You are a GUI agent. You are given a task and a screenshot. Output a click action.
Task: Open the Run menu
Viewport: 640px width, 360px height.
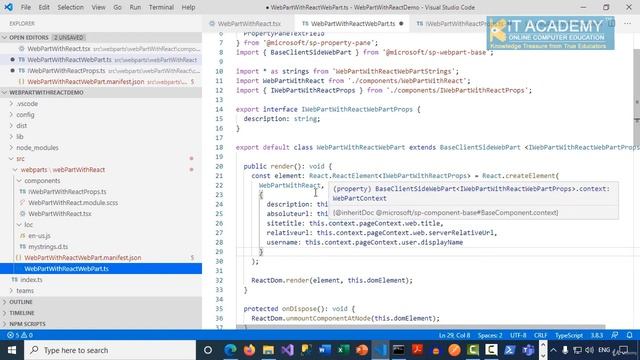coord(135,7)
